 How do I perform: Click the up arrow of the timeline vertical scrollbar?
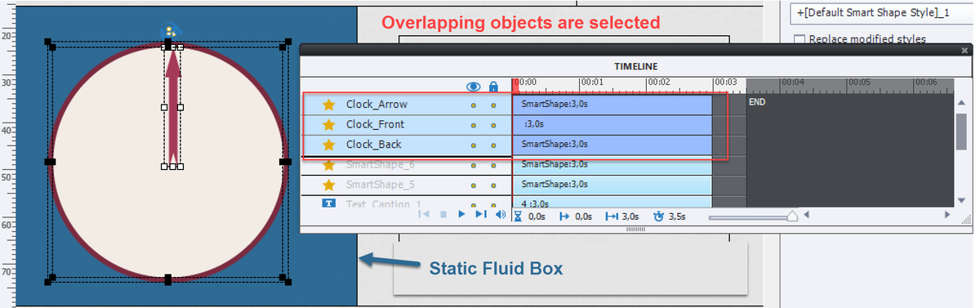pyautogui.click(x=962, y=101)
